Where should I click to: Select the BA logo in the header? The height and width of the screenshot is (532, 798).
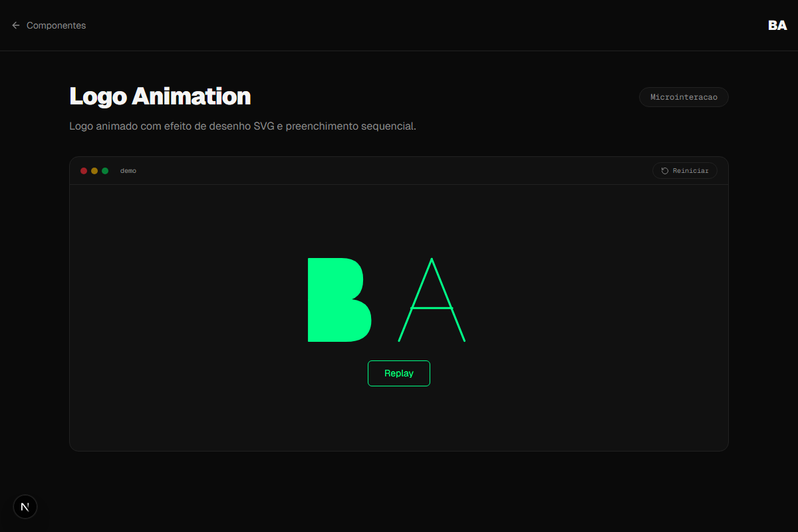coord(777,26)
